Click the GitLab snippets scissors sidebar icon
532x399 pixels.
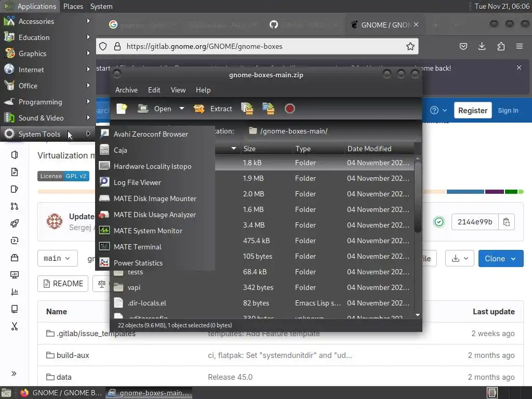click(x=14, y=326)
